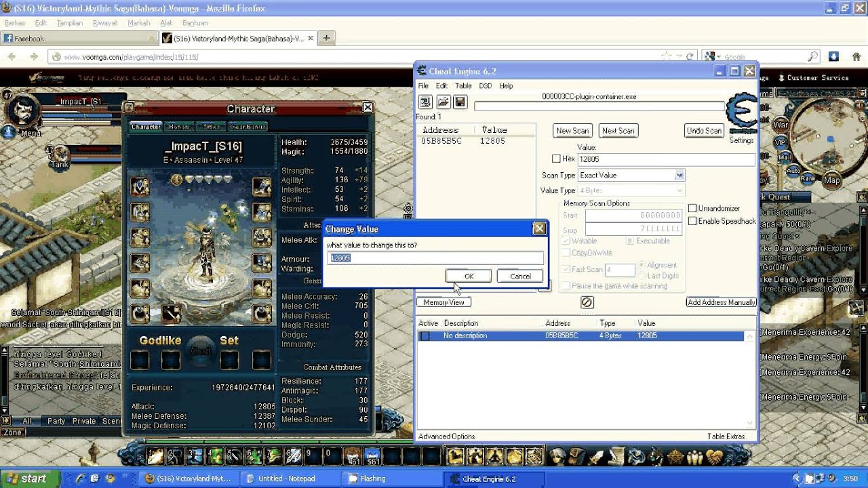Click the ImpacT player portrait avatar
868x488 pixels.
click(22, 110)
